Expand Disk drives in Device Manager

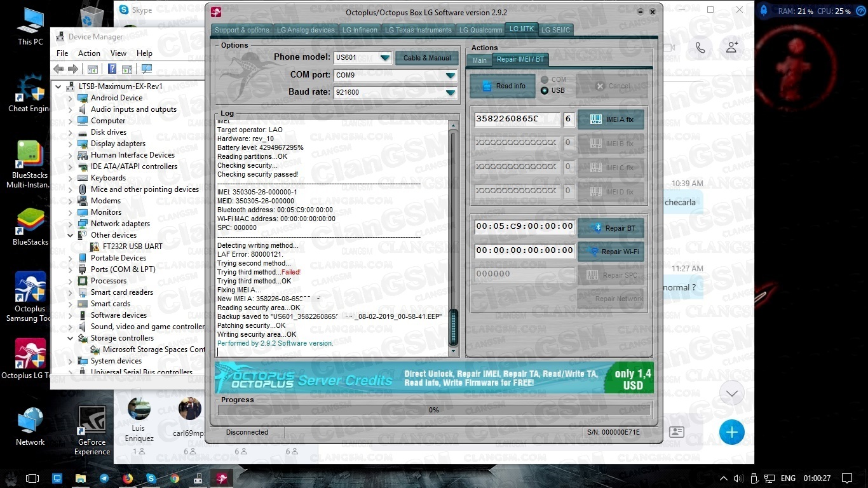(x=71, y=132)
